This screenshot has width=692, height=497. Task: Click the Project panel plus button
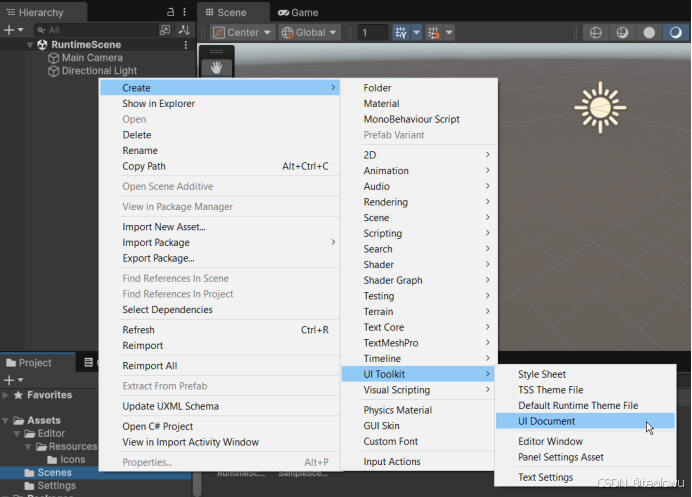(x=8, y=380)
